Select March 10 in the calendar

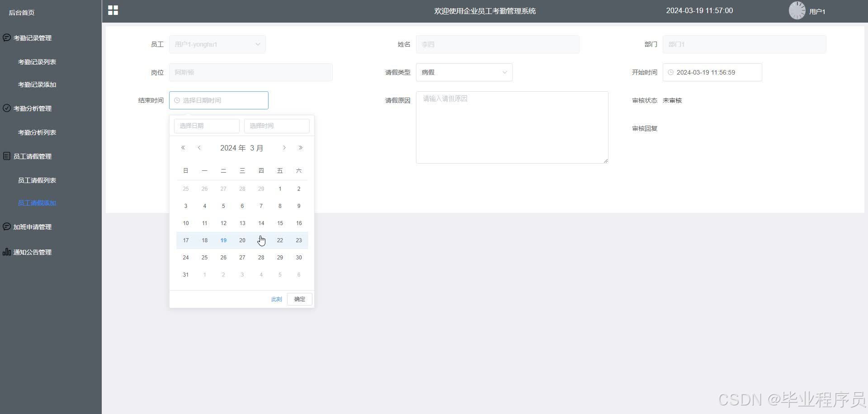click(186, 223)
